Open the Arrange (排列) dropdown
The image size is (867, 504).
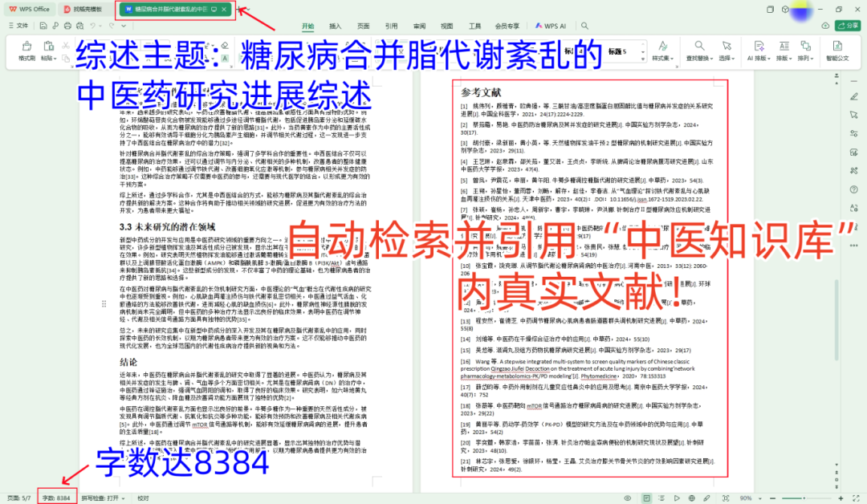(x=812, y=59)
